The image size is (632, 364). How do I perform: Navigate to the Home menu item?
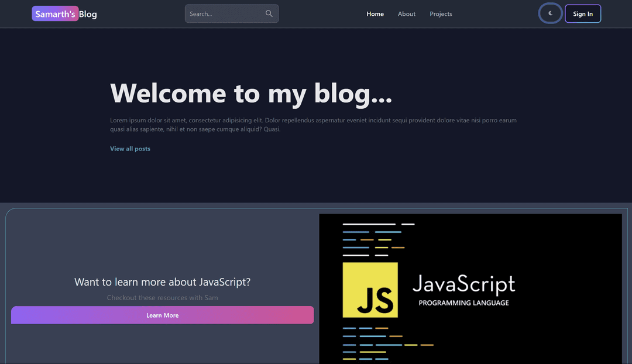(375, 13)
